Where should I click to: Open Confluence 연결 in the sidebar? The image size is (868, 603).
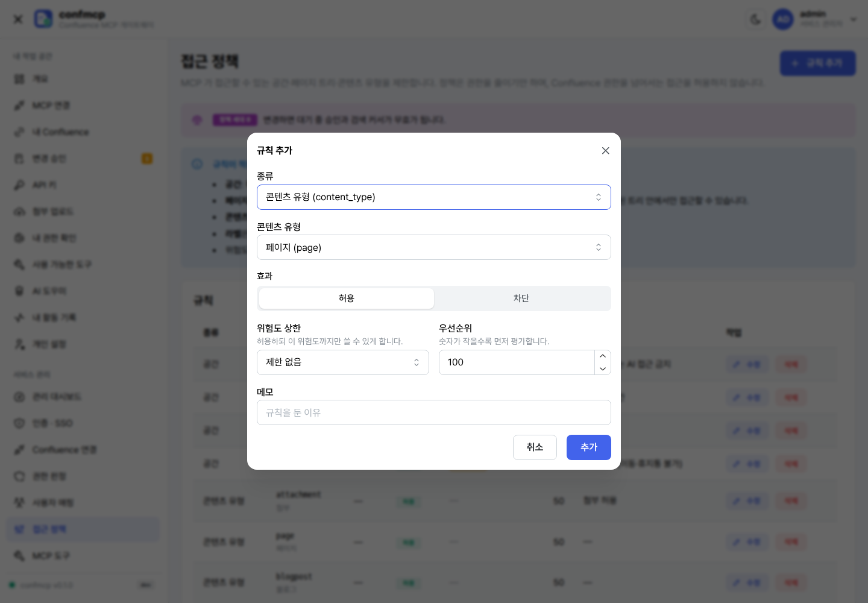[83, 450]
